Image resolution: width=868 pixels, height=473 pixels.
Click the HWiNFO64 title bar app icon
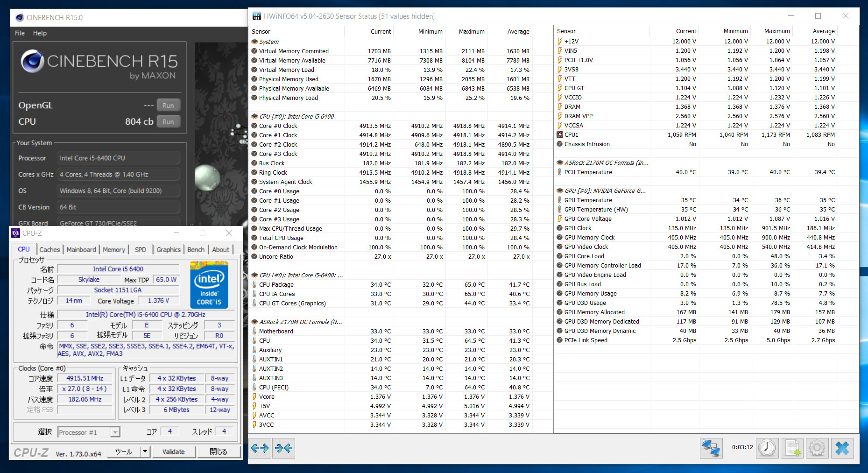point(256,16)
